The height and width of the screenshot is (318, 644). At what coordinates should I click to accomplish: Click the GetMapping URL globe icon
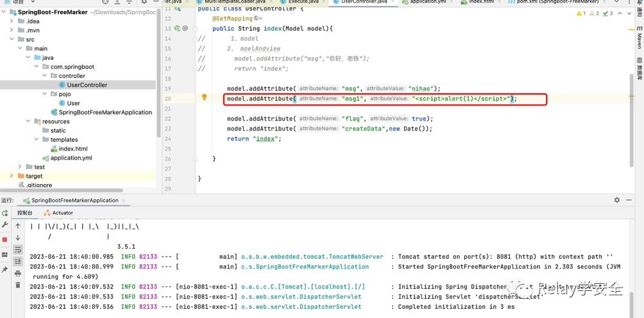coord(258,19)
